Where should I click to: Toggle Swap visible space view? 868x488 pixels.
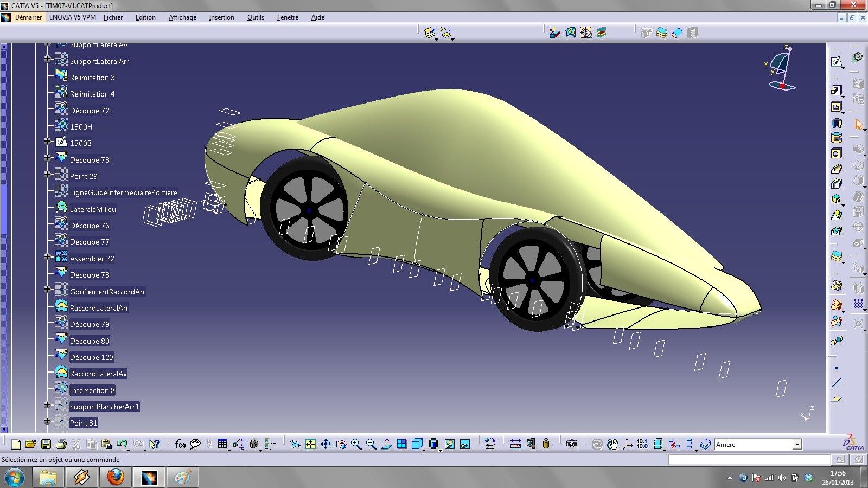[465, 445]
